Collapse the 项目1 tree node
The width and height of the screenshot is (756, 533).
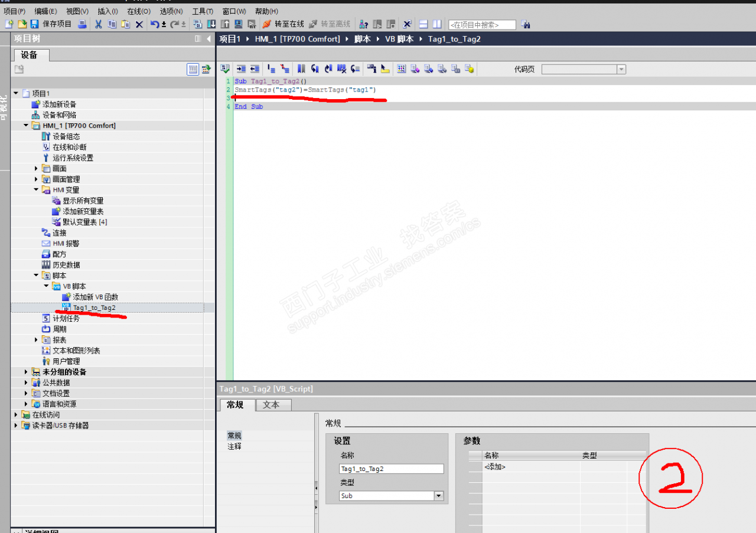(16, 93)
